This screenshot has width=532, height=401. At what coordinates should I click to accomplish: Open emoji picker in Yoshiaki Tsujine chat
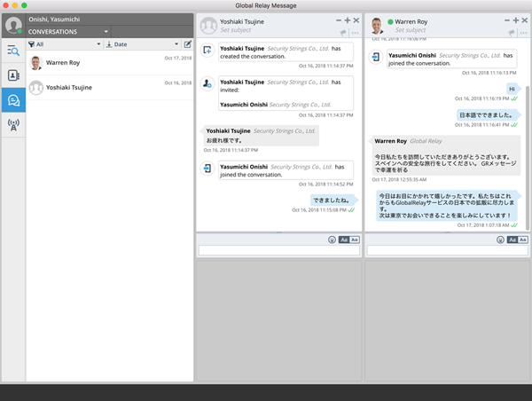coord(332,240)
